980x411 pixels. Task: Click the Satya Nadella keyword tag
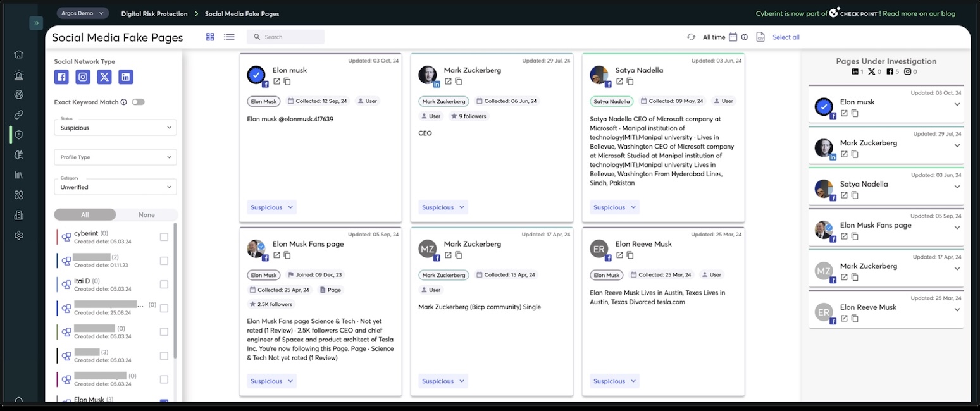612,101
